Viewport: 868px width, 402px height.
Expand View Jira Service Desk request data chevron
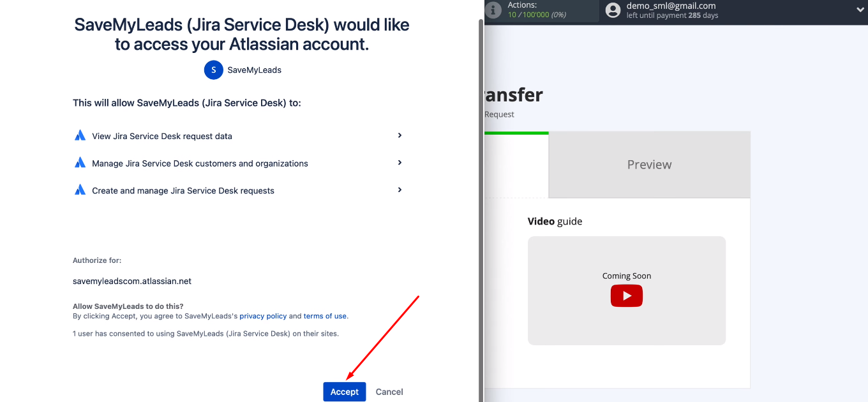coord(400,135)
